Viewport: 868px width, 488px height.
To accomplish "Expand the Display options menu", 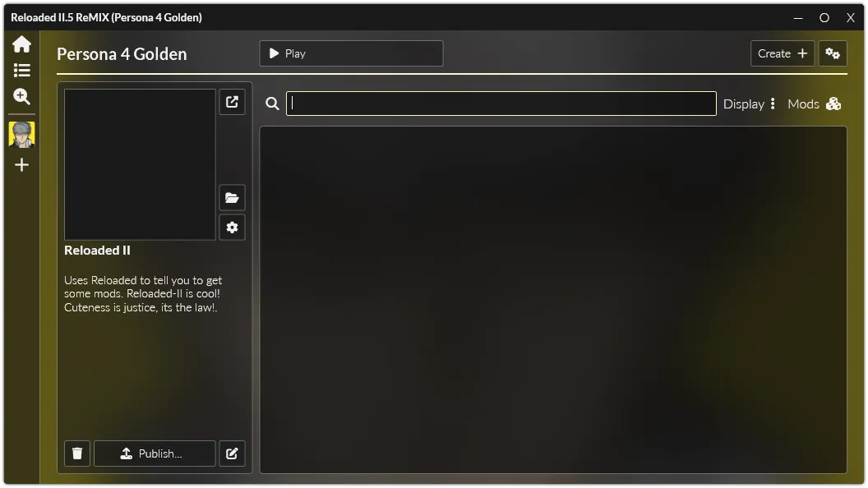I will tap(750, 104).
